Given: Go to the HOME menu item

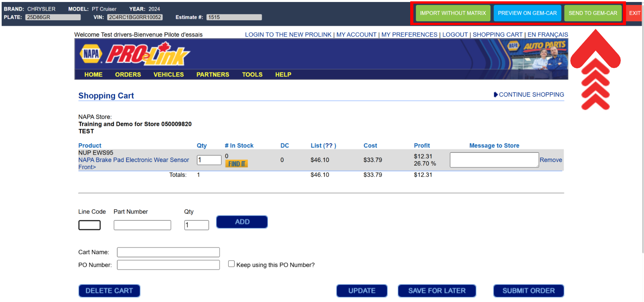Looking at the screenshot, I should (x=93, y=75).
